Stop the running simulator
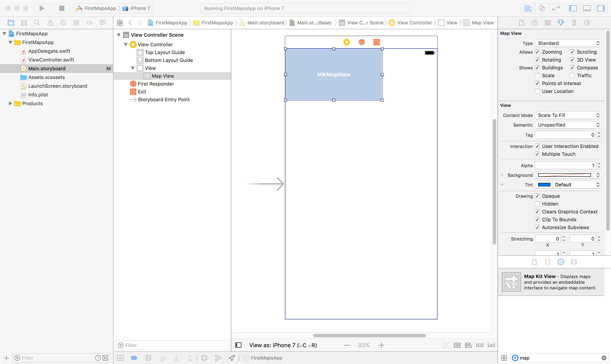The width and height of the screenshot is (611, 364). [62, 8]
